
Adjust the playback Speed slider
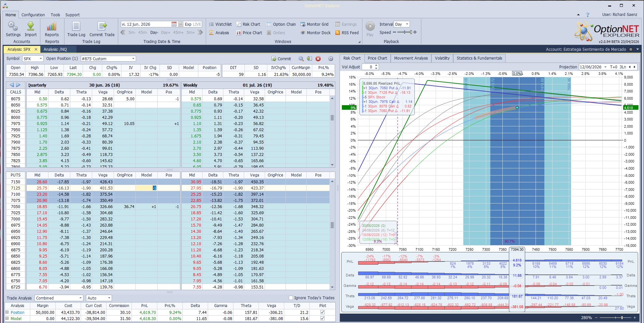tap(405, 32)
